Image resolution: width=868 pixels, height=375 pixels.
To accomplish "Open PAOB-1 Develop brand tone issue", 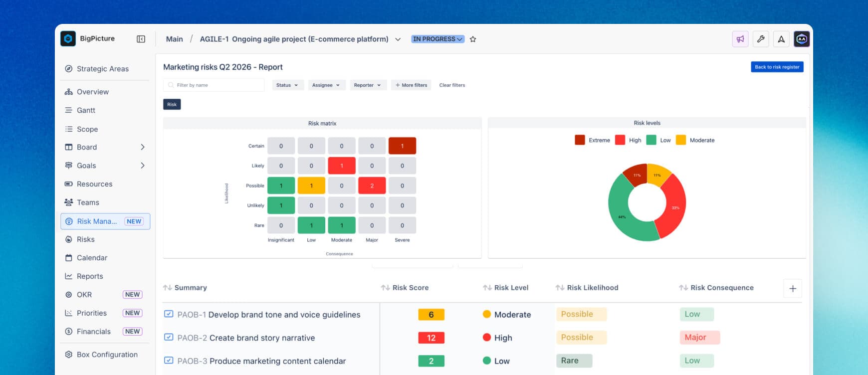I will point(269,315).
